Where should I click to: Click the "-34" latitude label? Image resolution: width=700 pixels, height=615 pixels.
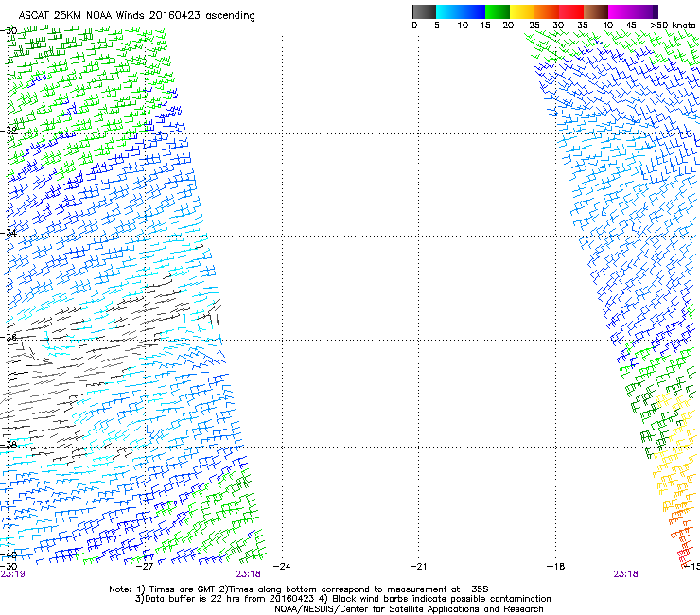[9, 233]
